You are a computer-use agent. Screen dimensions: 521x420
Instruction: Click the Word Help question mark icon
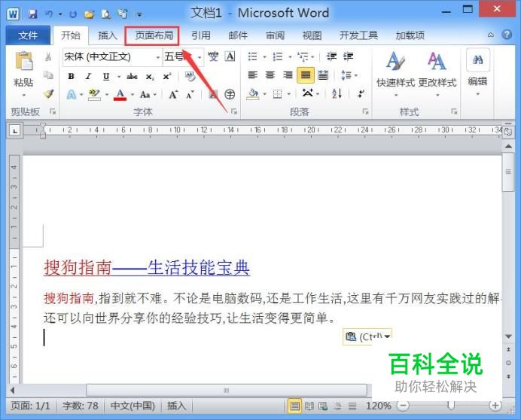pyautogui.click(x=507, y=35)
